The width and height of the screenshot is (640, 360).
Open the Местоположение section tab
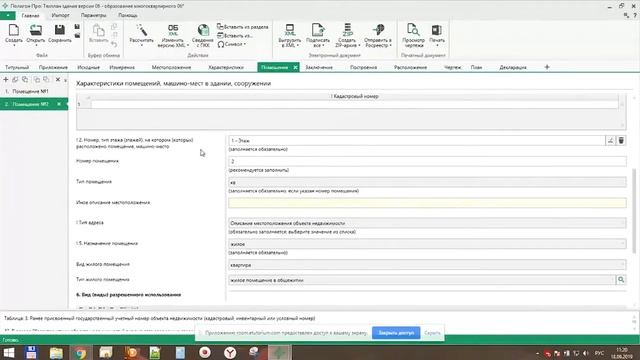point(171,67)
